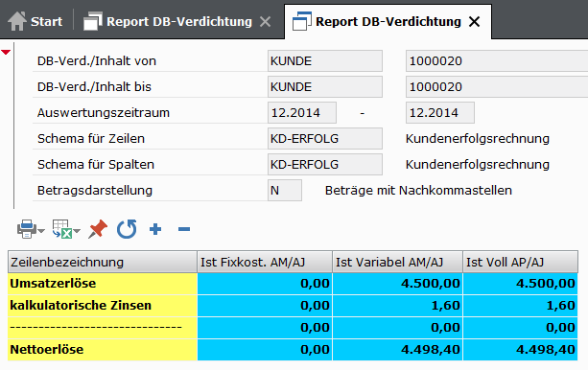This screenshot has width=588, height=370.
Task: Click the Excel export icon
Action: pyautogui.click(x=62, y=229)
